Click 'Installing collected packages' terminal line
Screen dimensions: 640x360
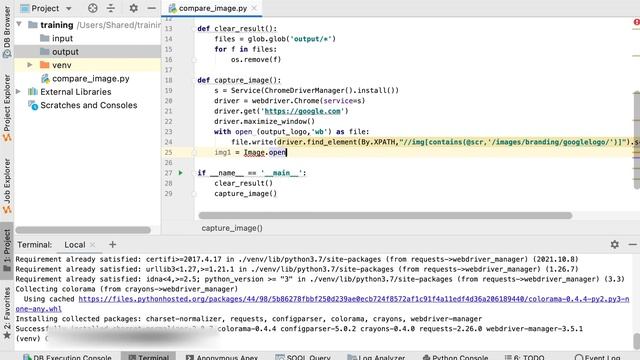[x=249, y=319]
